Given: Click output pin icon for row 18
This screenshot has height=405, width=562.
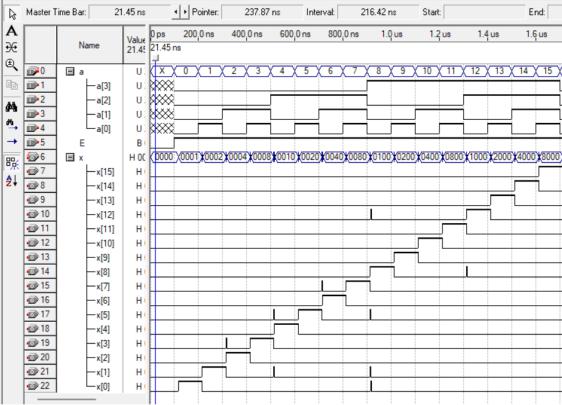Looking at the screenshot, I should pos(33,329).
